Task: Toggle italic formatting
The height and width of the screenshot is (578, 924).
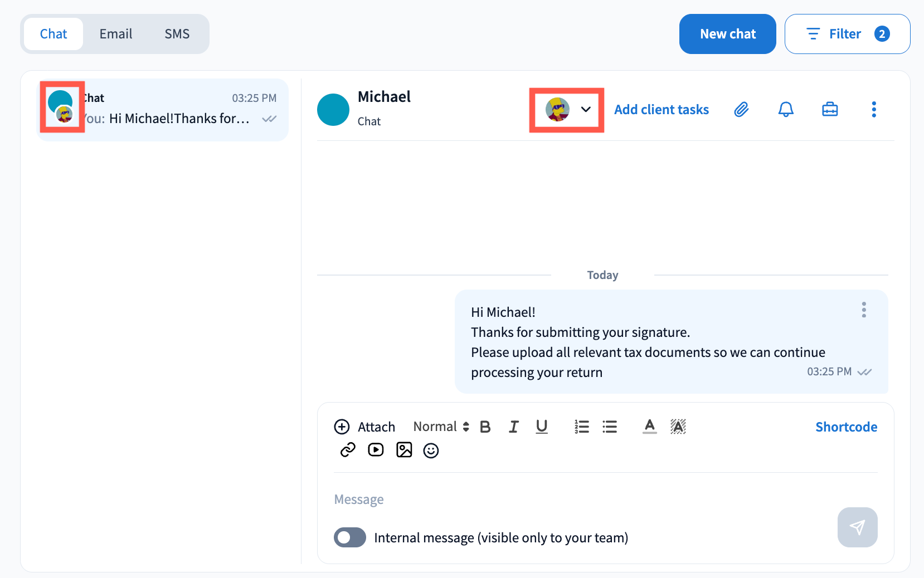Action: 513,427
